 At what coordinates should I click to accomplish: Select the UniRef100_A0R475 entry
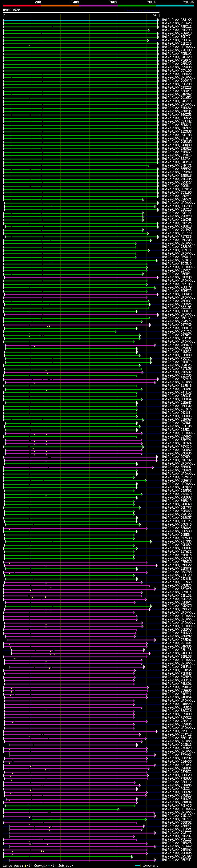tap(176, 606)
